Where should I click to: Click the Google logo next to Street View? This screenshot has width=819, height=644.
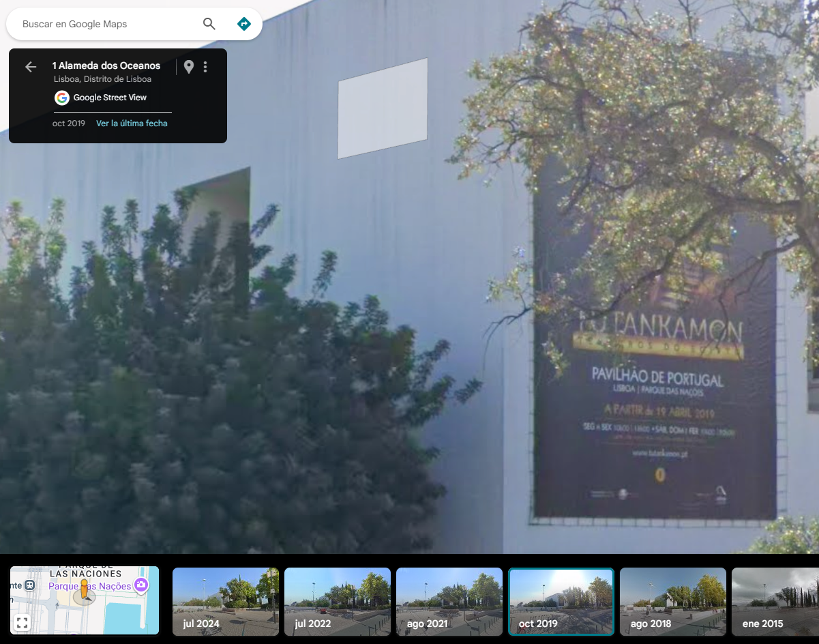tap(61, 98)
